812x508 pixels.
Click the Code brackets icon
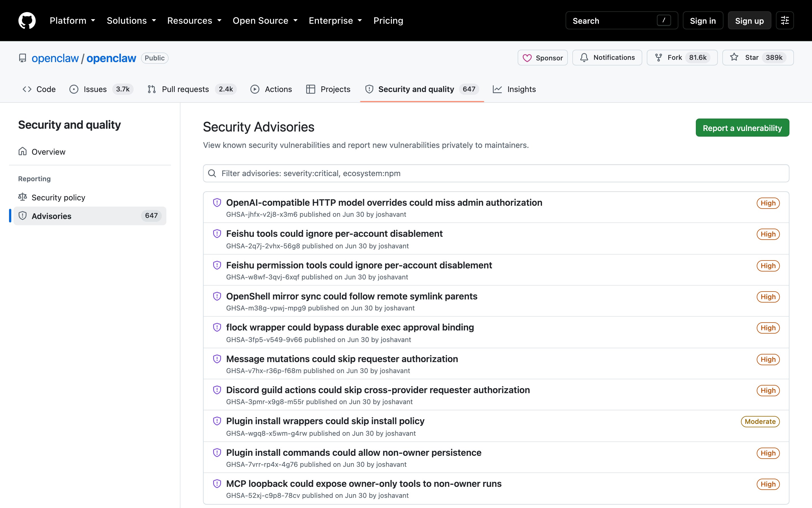[x=27, y=89]
